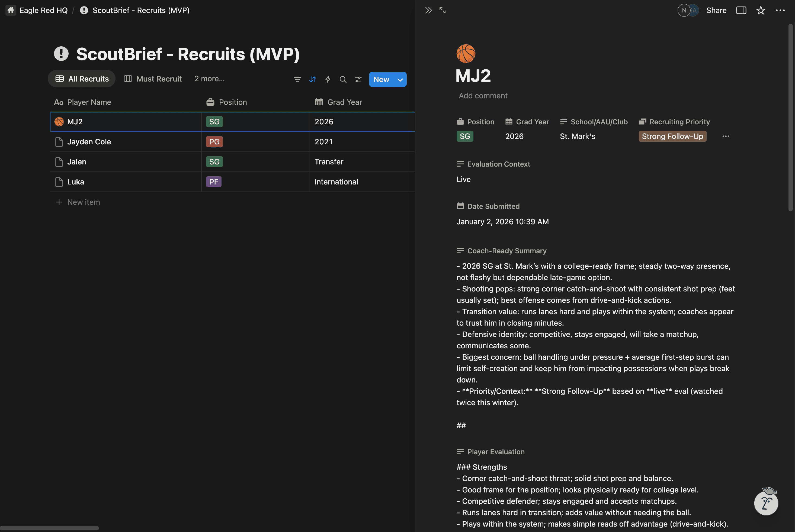Close the MJ2 side peek with double chevrons
Image resolution: width=795 pixels, height=532 pixels.
pyautogui.click(x=428, y=10)
